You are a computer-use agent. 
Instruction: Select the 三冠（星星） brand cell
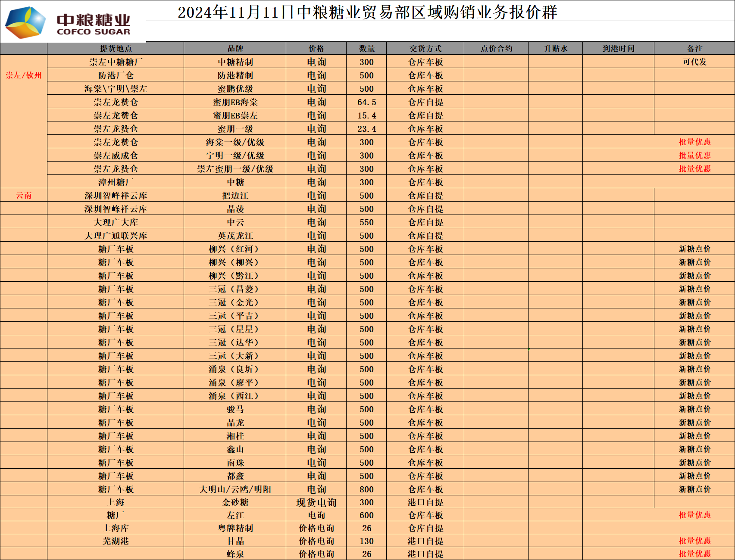coord(235,329)
